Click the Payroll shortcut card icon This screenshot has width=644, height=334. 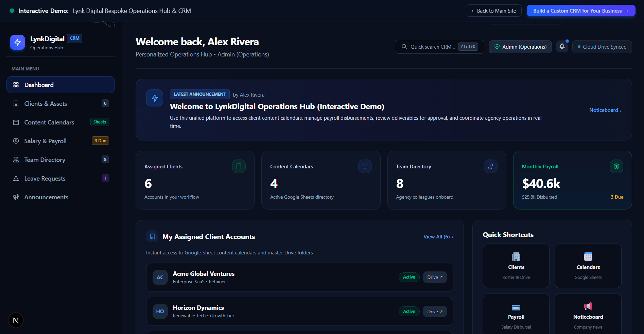(x=516, y=307)
